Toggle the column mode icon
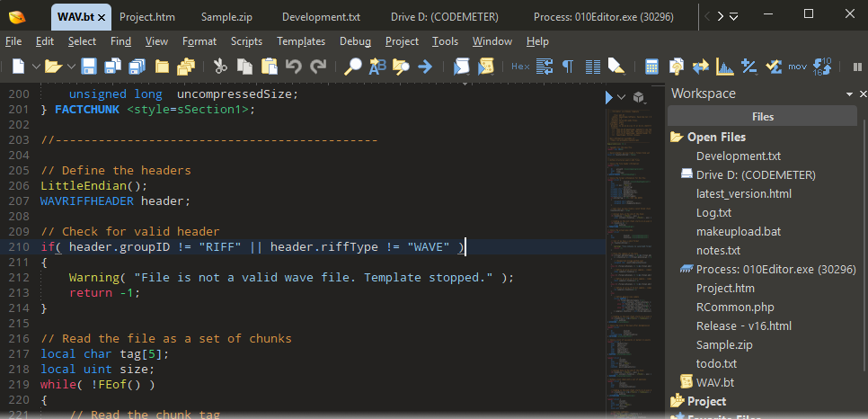Viewport: 868px width, 419px height. click(x=592, y=66)
